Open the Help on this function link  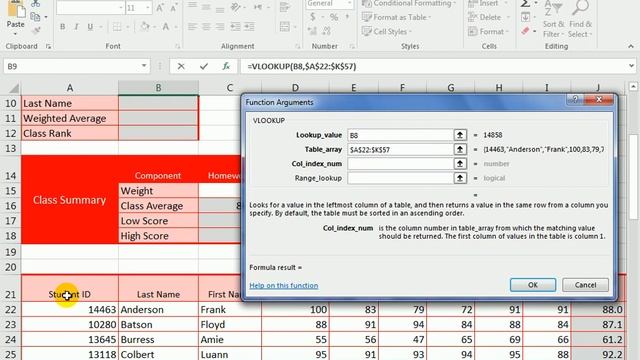[284, 285]
